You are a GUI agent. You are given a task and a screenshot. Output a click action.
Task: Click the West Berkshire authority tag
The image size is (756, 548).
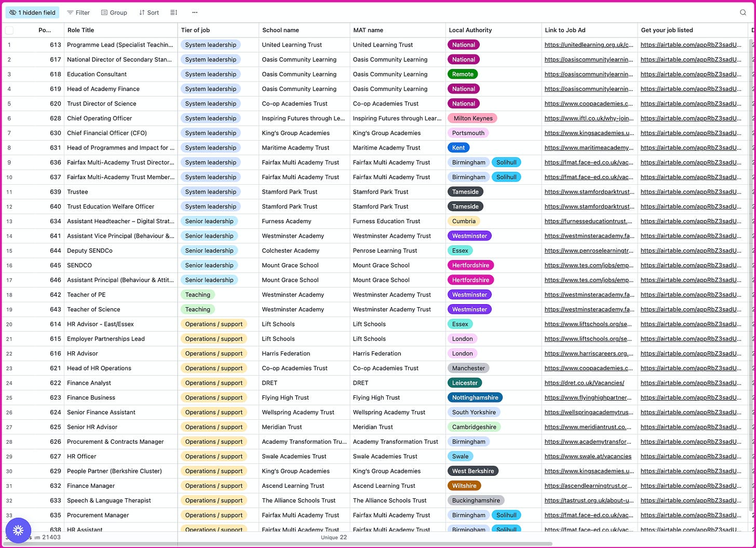coord(473,471)
